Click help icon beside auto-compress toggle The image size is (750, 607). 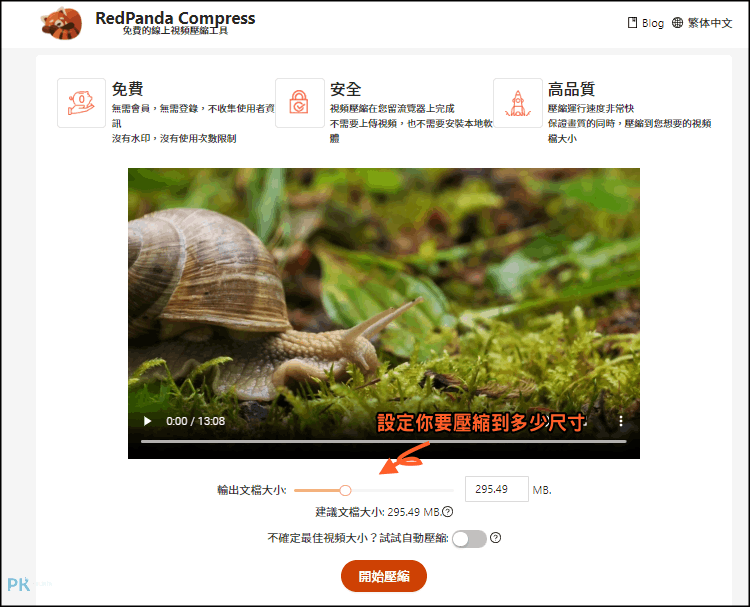click(496, 538)
